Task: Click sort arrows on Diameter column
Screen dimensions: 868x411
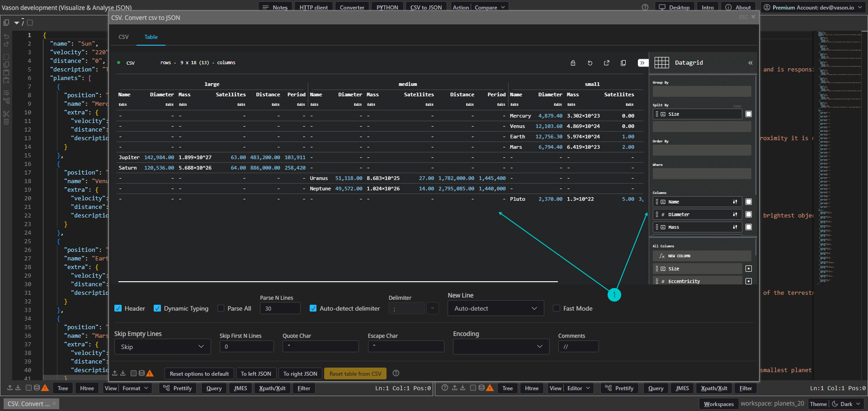Action: [735, 214]
